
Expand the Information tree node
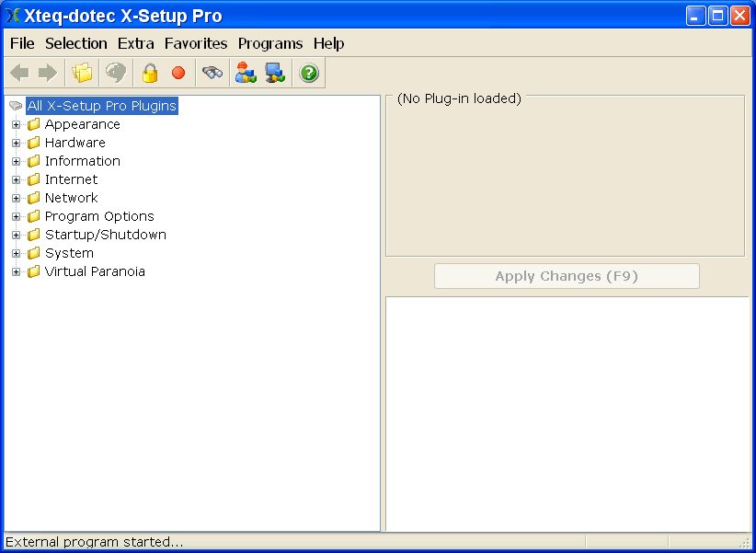[16, 161]
